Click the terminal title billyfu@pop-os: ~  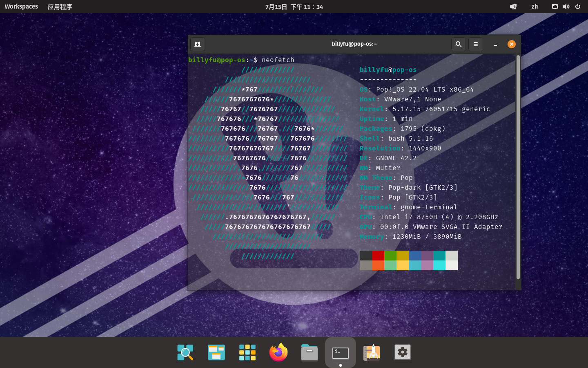(354, 44)
